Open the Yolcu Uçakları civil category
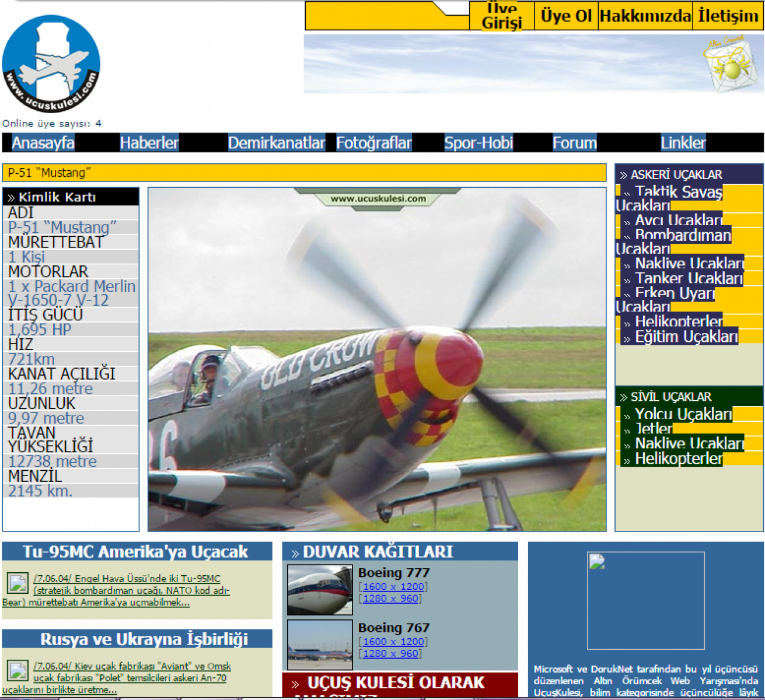Viewport: 765px width, 700px height. click(x=683, y=414)
